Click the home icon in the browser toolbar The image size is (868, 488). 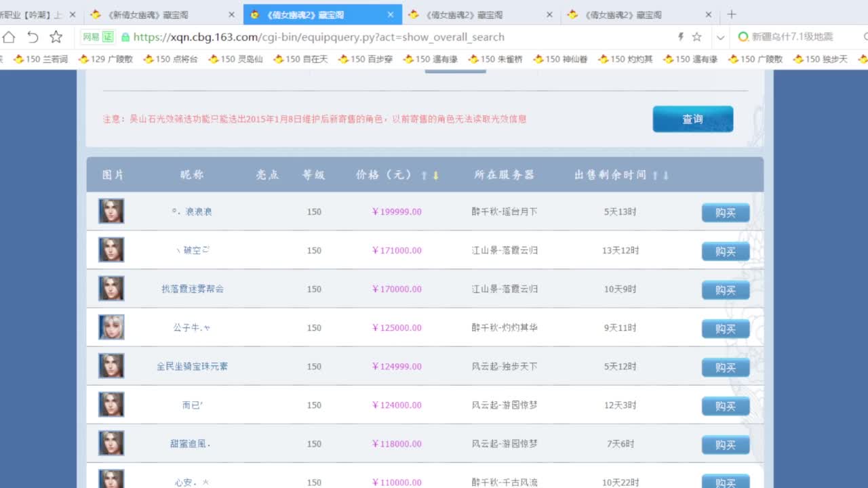(x=8, y=37)
